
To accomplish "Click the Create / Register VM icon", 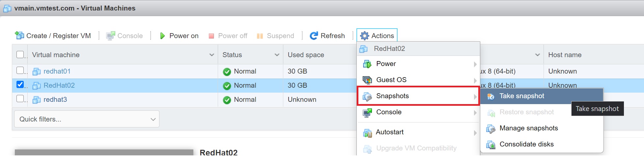I will coord(19,35).
